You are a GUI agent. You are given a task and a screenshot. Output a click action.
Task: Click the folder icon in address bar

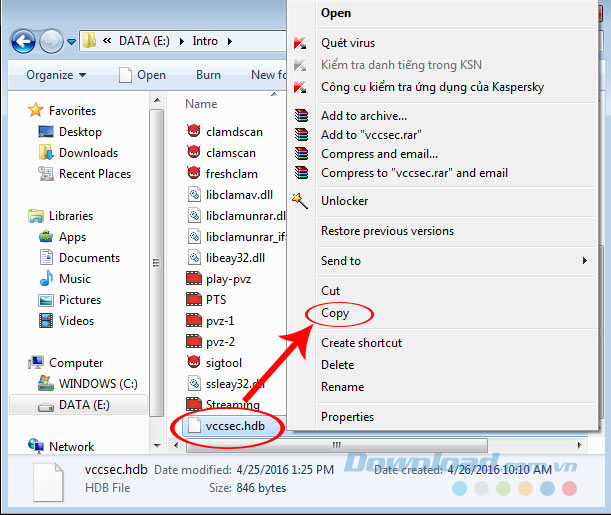click(x=89, y=41)
